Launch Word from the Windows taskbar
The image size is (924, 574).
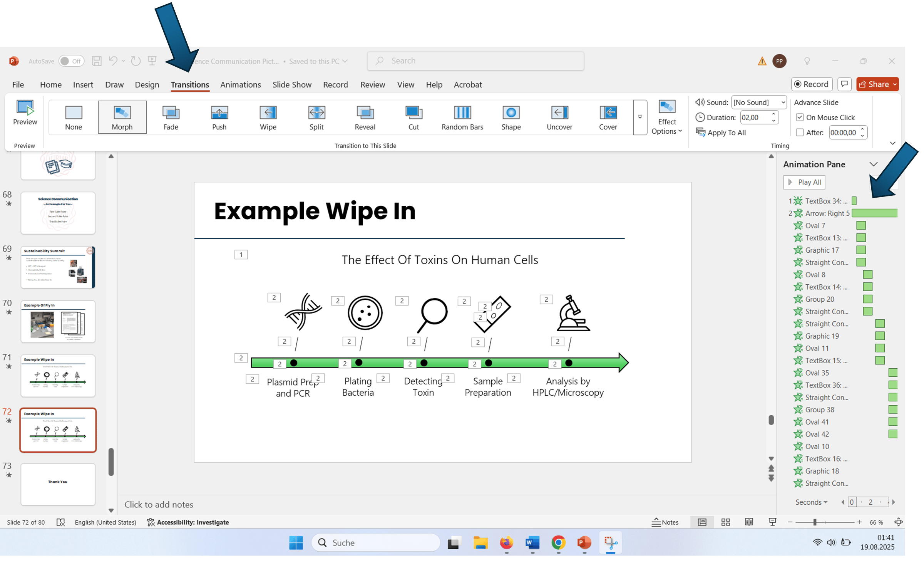click(x=532, y=543)
